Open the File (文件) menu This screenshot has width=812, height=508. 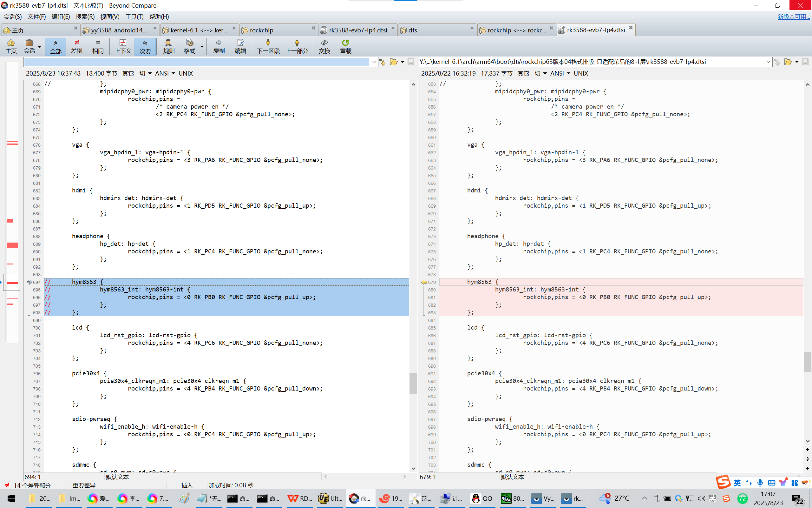(36, 17)
